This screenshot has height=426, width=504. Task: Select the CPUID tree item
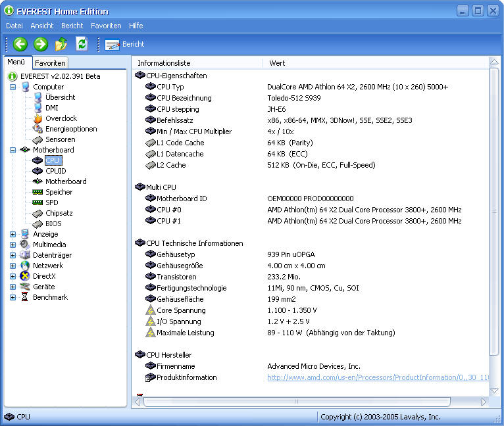[56, 171]
